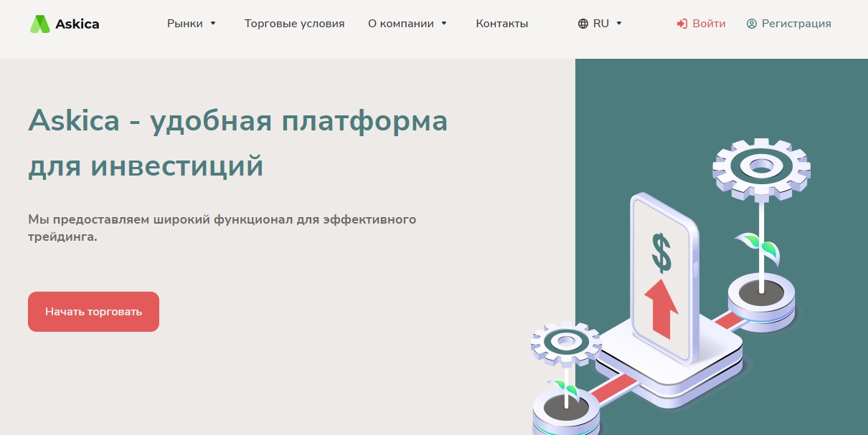Click the globe language icon
This screenshot has width=868, height=435.
(583, 24)
